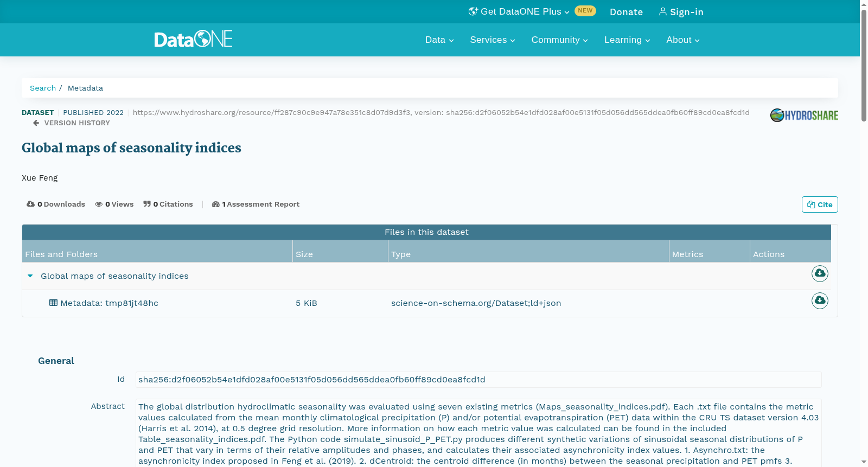Click the Cite button

(820, 204)
